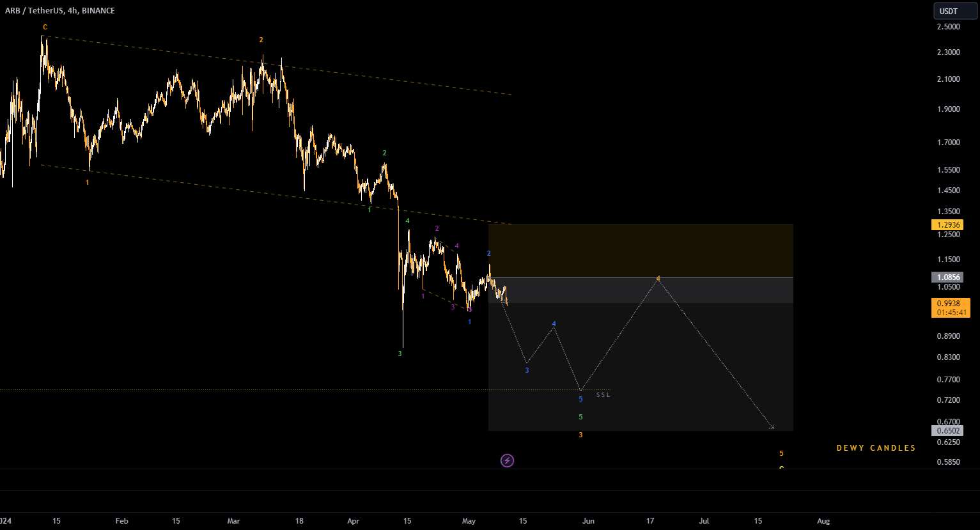Click the 2.1000 price axis value
This screenshot has height=530, width=980.
pyautogui.click(x=949, y=79)
